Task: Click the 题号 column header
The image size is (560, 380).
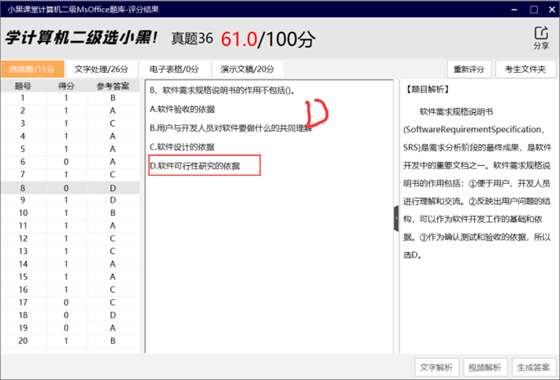Action: pyautogui.click(x=23, y=86)
